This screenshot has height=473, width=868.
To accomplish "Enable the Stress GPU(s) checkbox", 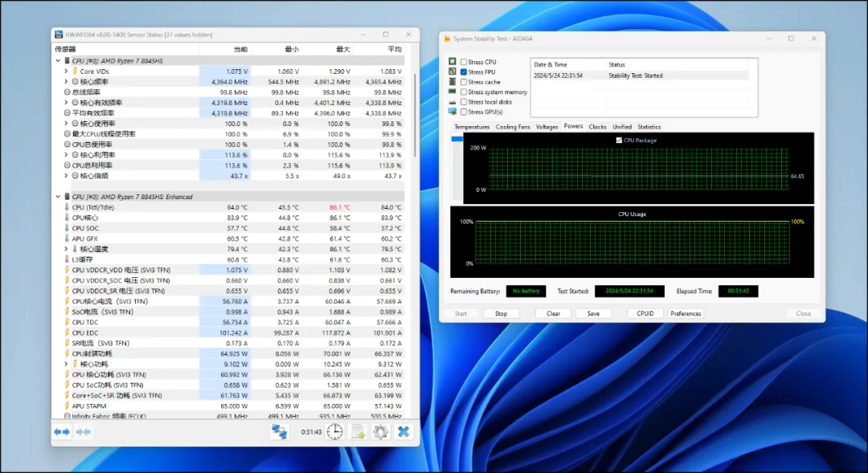I will point(464,112).
